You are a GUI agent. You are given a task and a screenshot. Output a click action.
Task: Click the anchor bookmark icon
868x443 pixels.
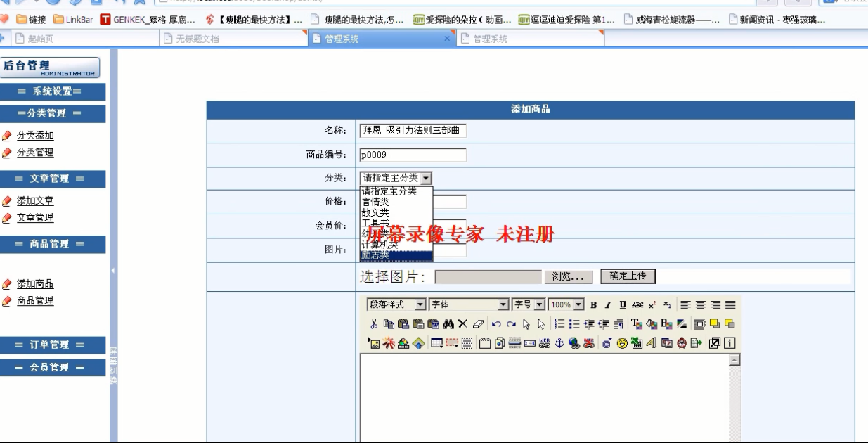point(559,343)
